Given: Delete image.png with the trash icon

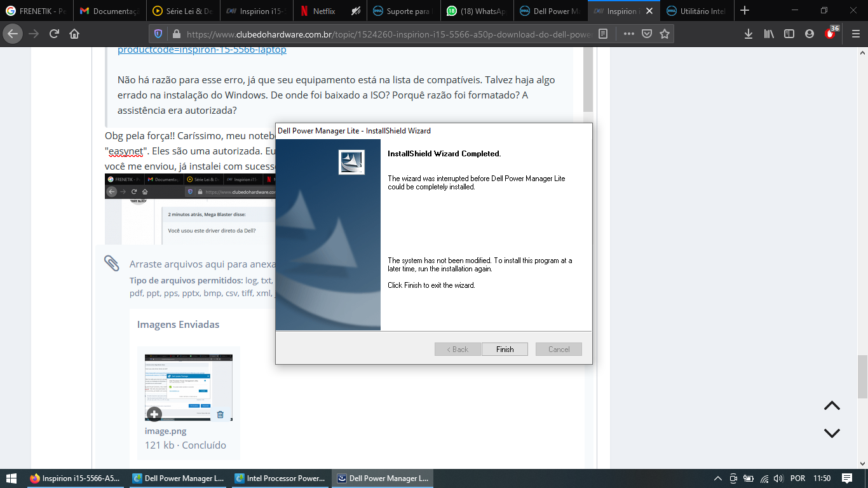Looking at the screenshot, I should pos(220,414).
